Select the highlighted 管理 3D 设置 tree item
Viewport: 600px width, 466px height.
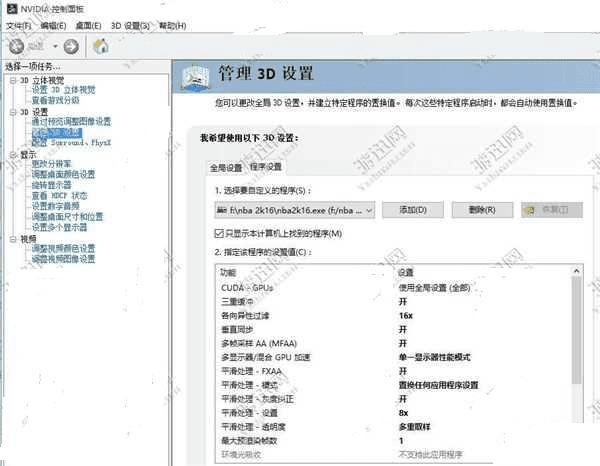click(57, 132)
